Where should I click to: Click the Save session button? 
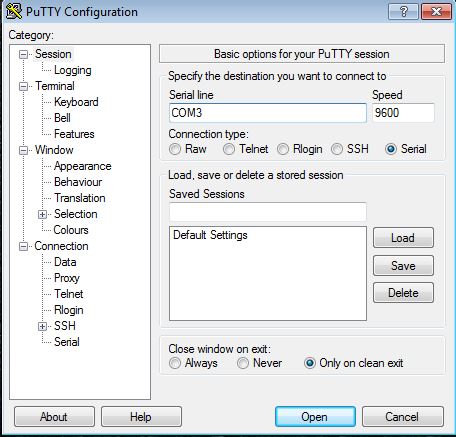coord(403,266)
